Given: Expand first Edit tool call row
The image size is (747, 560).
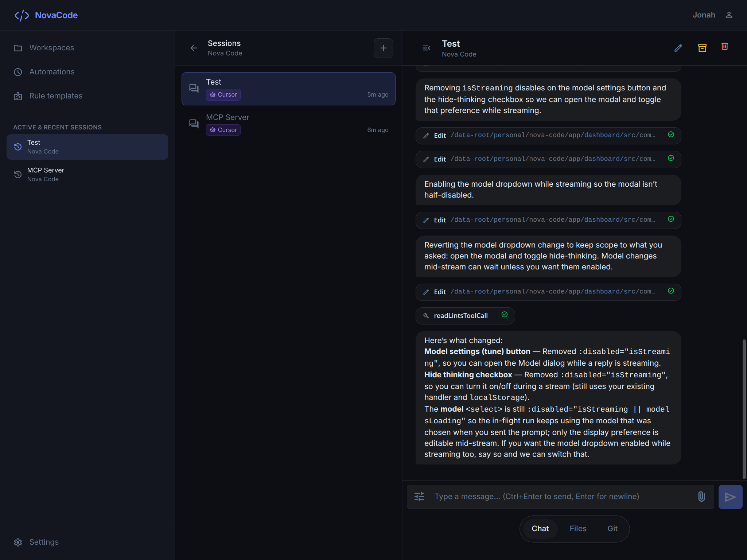Looking at the screenshot, I should tap(548, 135).
